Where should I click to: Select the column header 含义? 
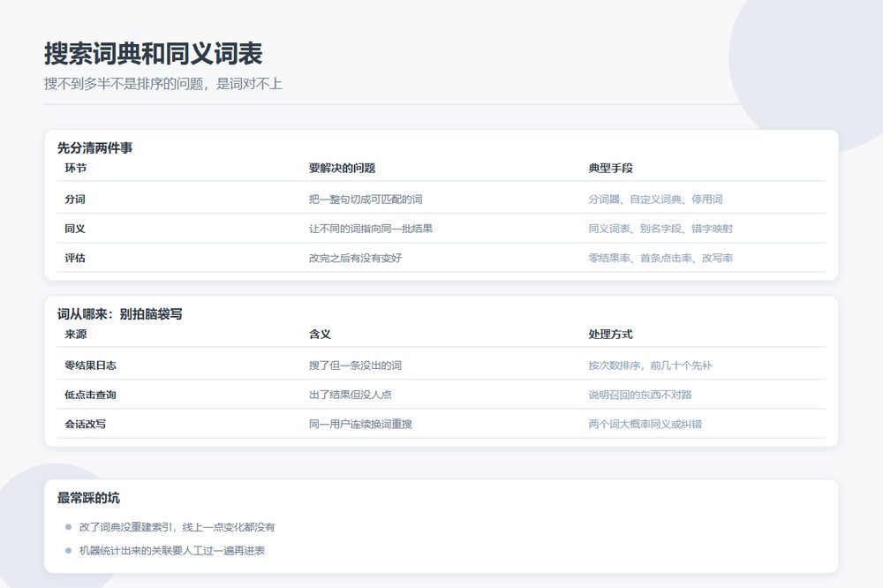320,334
